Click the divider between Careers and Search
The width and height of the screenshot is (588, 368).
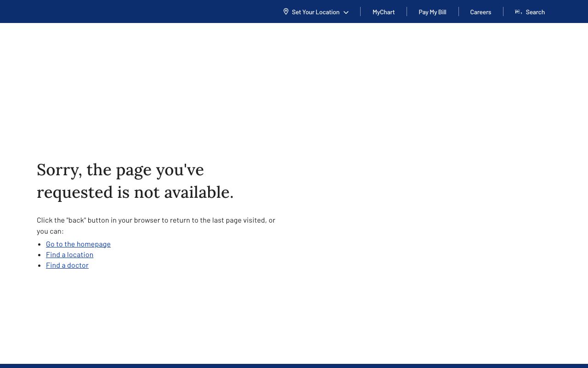pos(503,11)
